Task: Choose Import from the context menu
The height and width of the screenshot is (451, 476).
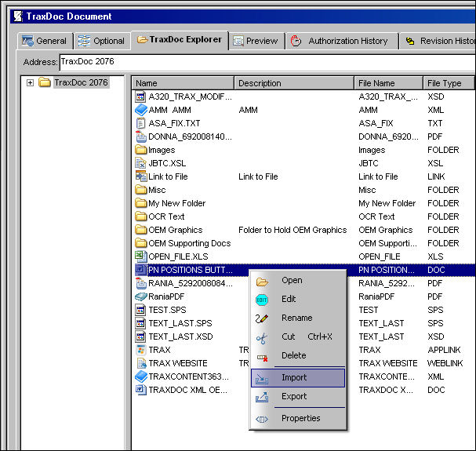Action: (x=298, y=378)
